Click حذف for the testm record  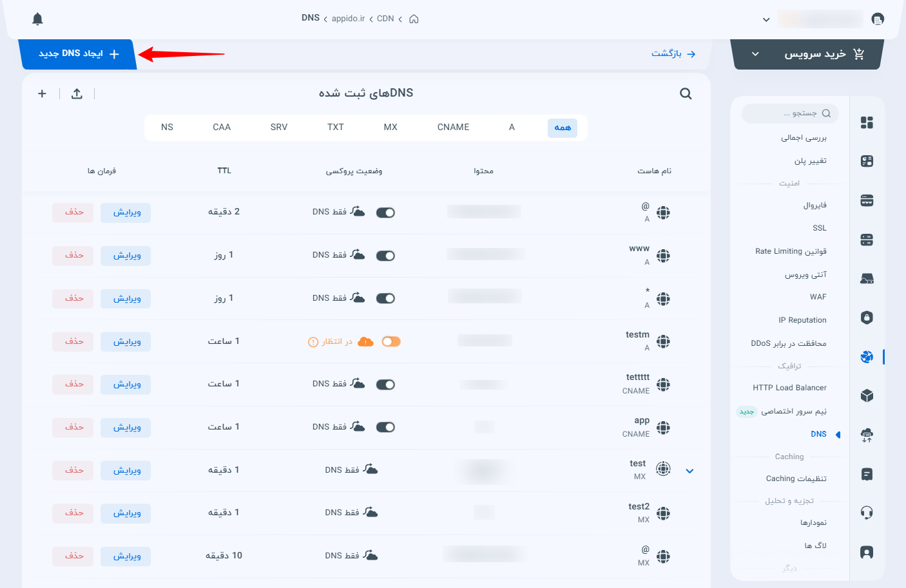73,341
